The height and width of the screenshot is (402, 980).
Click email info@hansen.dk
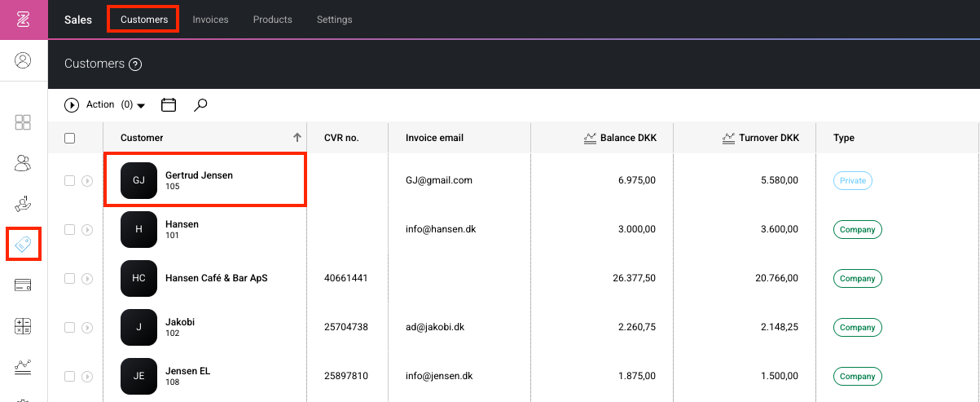tap(441, 229)
